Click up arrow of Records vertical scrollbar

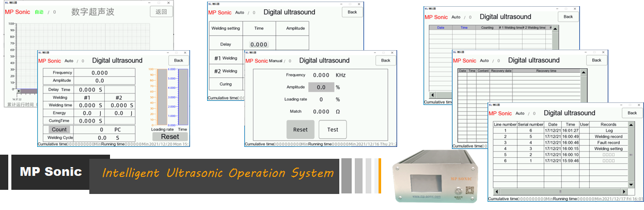pyautogui.click(x=631, y=125)
